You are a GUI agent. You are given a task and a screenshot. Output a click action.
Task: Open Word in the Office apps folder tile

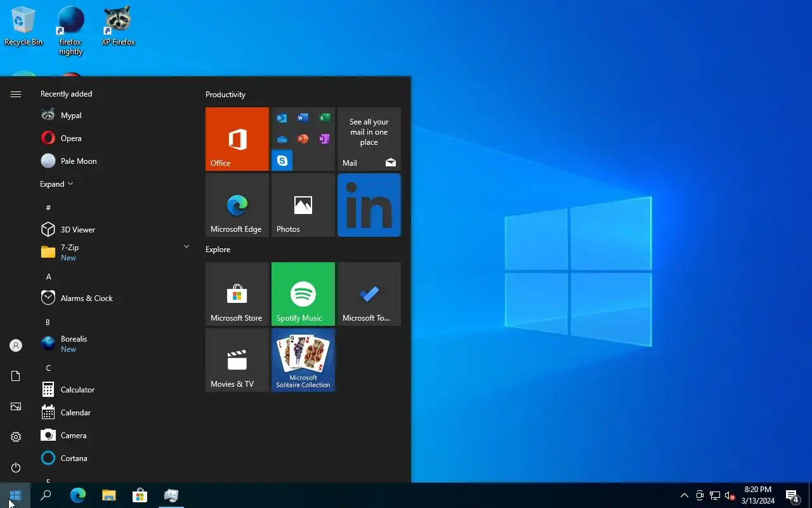[303, 118]
